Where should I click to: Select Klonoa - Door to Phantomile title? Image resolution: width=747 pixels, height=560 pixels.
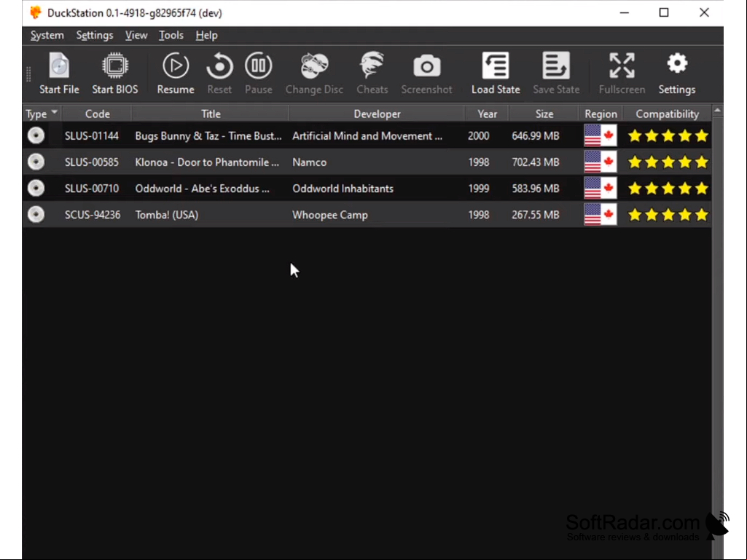[x=207, y=162]
